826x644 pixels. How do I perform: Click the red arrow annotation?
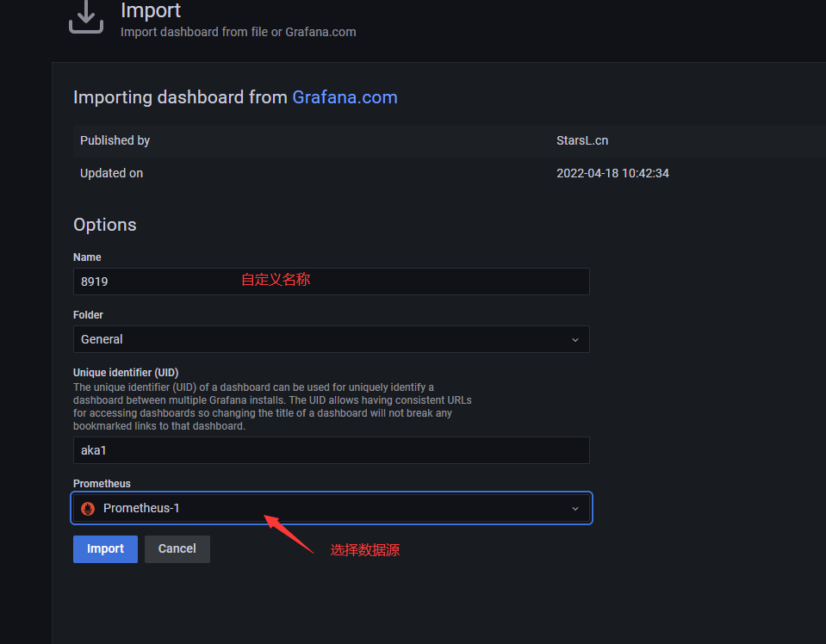tap(288, 533)
